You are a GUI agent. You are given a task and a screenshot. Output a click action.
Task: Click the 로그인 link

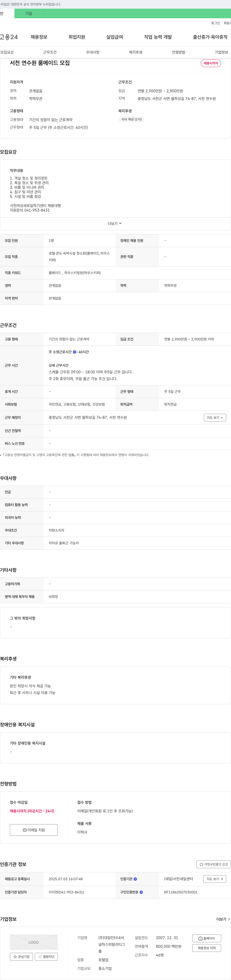click(215, 23)
